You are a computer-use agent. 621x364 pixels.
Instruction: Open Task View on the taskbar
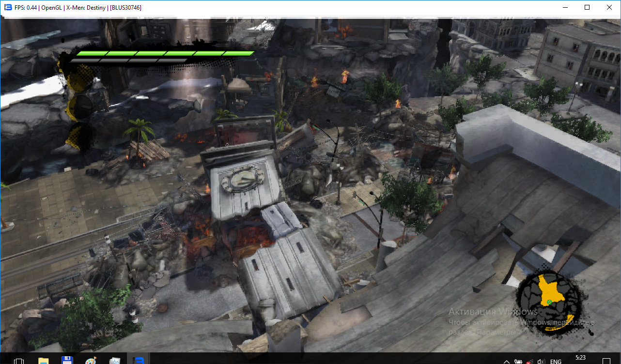click(19, 361)
